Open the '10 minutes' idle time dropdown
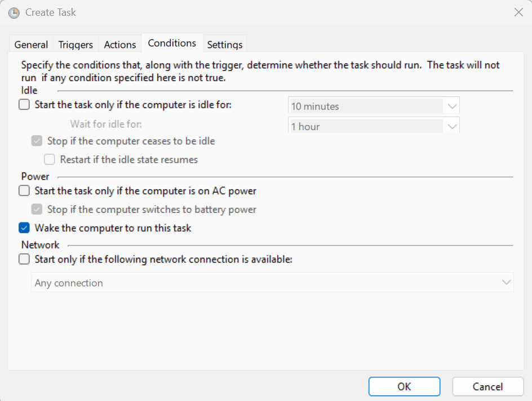 [x=451, y=105]
